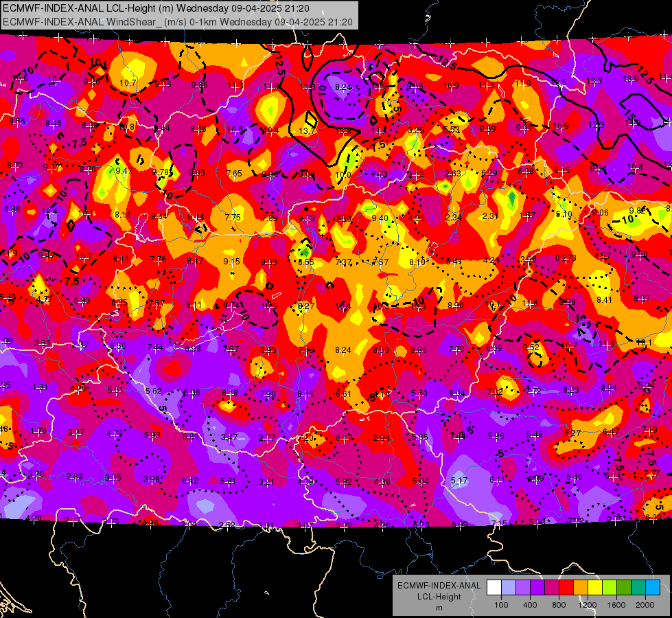Click the wind shear value 7.89
672x618 pixels.
coord(270,218)
